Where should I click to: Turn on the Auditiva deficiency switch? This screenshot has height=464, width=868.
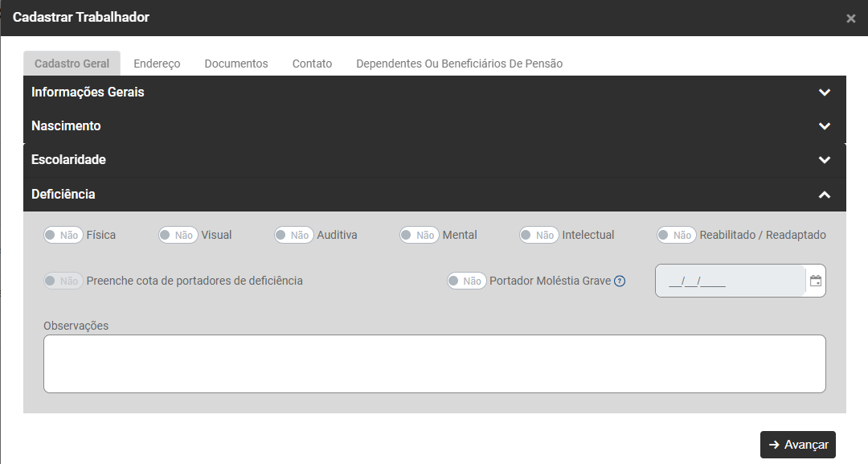click(293, 235)
